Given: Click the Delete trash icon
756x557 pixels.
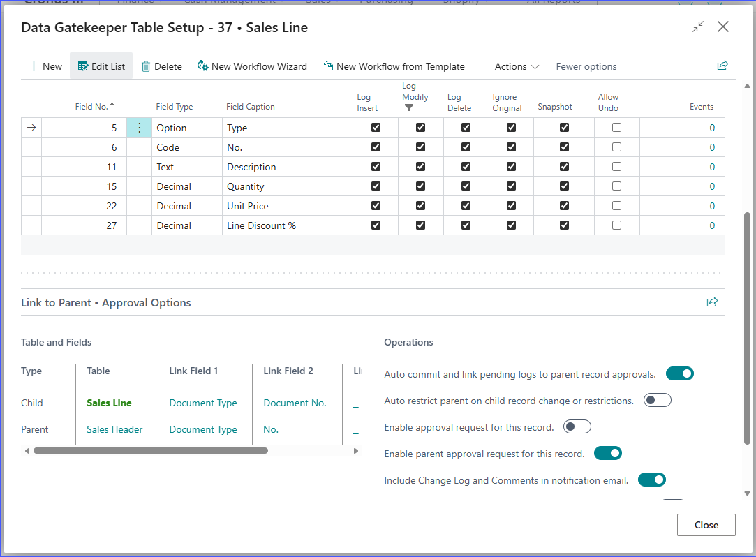Looking at the screenshot, I should 146,66.
